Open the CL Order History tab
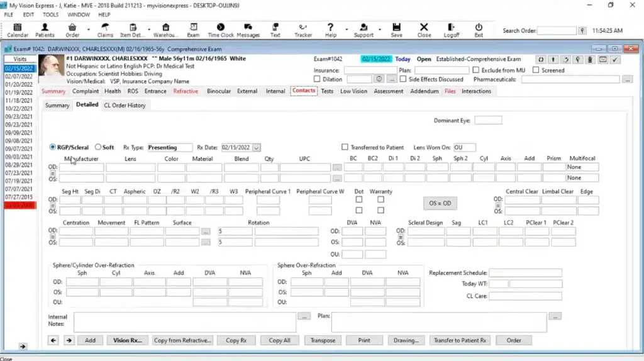 click(x=125, y=105)
